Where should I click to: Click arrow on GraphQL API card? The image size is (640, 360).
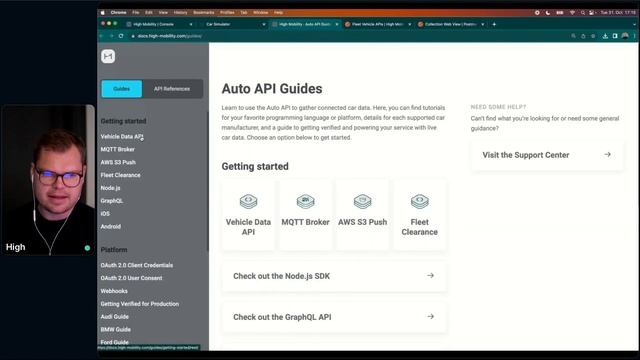430,316
